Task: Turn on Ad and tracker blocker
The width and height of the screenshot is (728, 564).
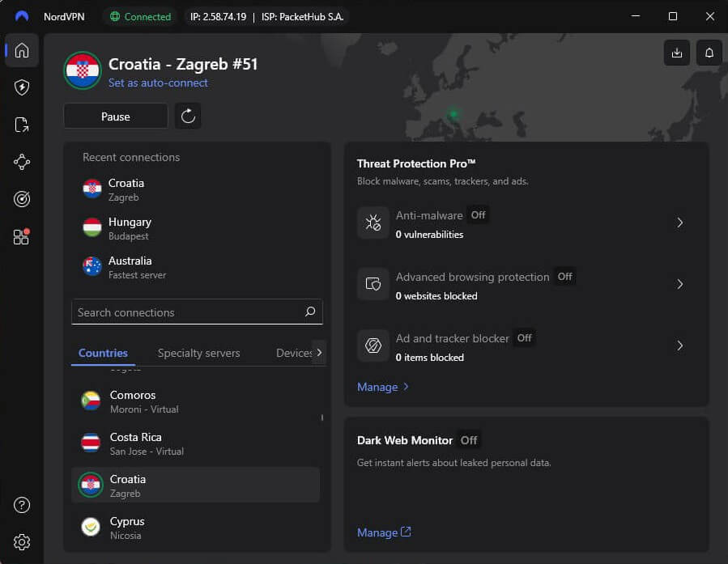Action: click(x=524, y=338)
